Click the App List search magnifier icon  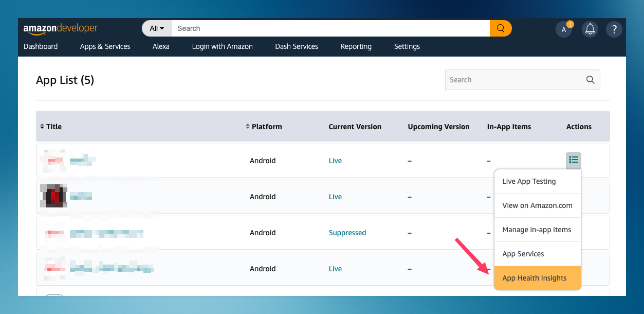(590, 80)
